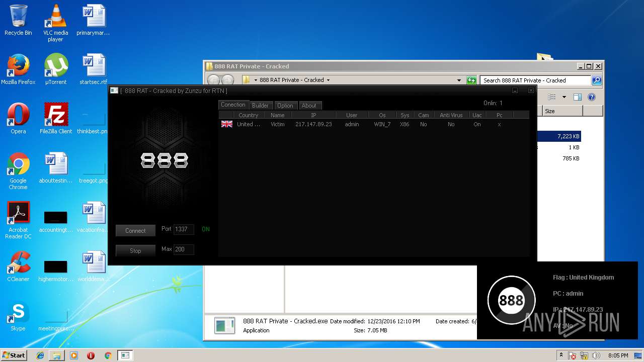644x362 pixels.
Task: Select startsec.rtf document icon
Action: point(94,69)
